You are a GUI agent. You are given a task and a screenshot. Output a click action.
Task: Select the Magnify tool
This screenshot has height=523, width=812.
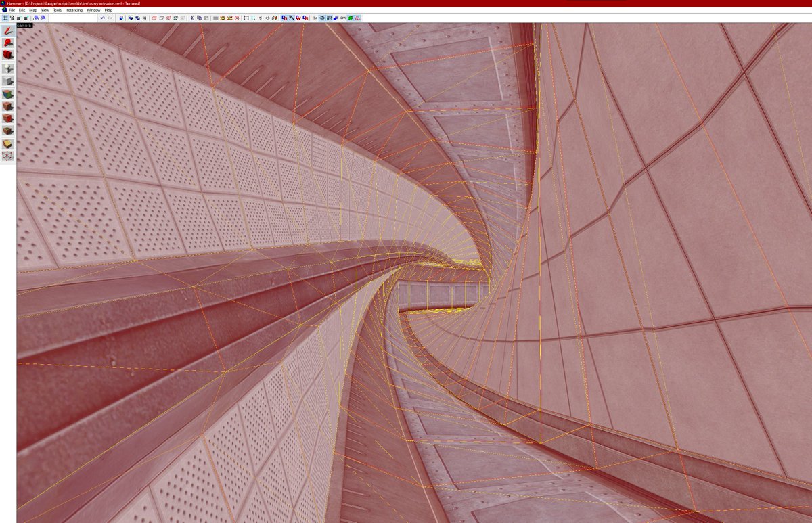click(8, 43)
